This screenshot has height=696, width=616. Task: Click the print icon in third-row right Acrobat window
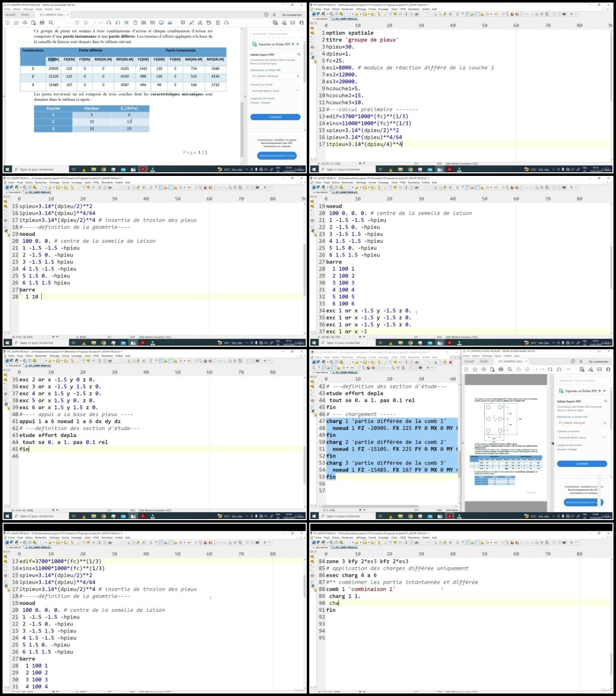pos(501,370)
